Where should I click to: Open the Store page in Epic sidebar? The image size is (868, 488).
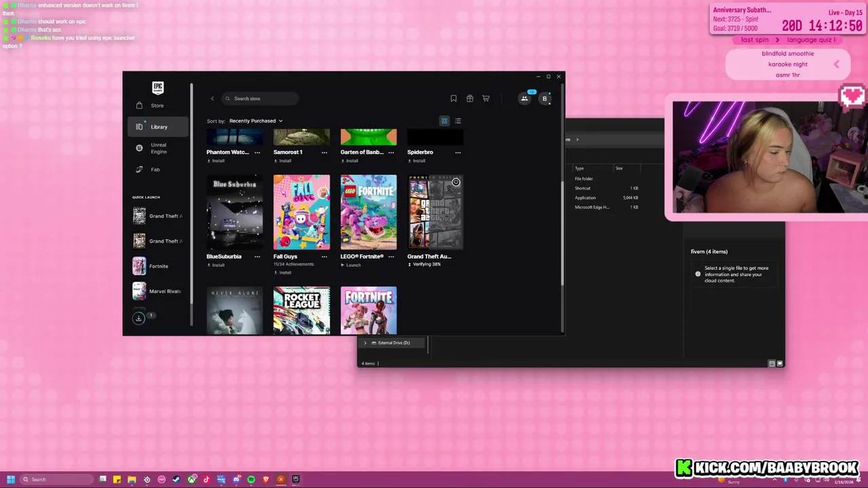(x=157, y=106)
